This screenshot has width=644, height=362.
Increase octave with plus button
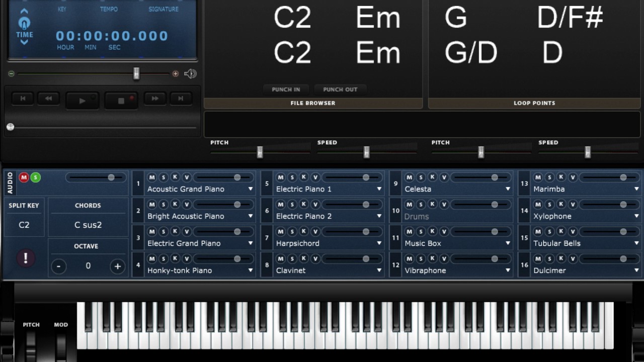click(x=118, y=266)
